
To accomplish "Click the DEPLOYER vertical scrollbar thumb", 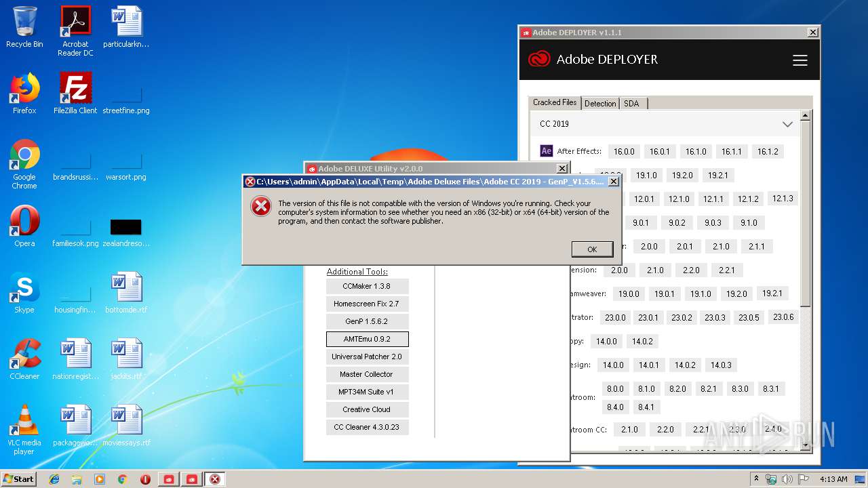I will tap(806, 213).
